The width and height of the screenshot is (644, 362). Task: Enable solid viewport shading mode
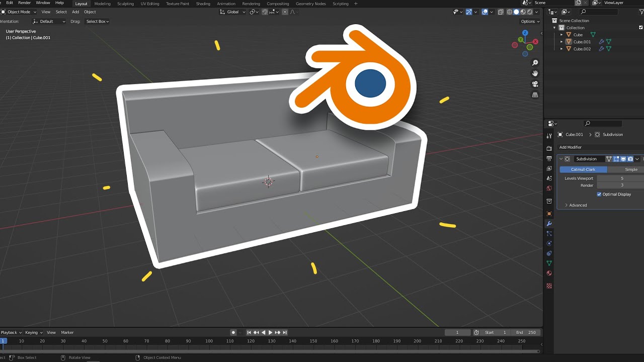coord(516,12)
